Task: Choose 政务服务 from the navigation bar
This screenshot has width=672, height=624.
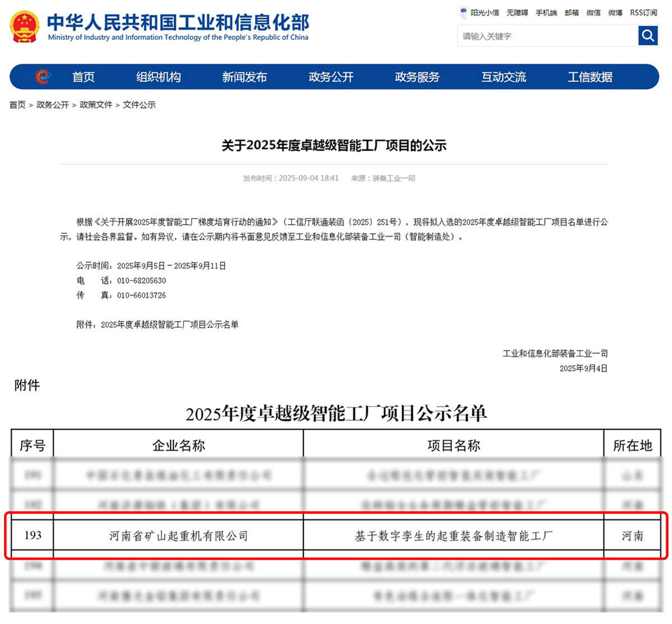Action: (417, 77)
